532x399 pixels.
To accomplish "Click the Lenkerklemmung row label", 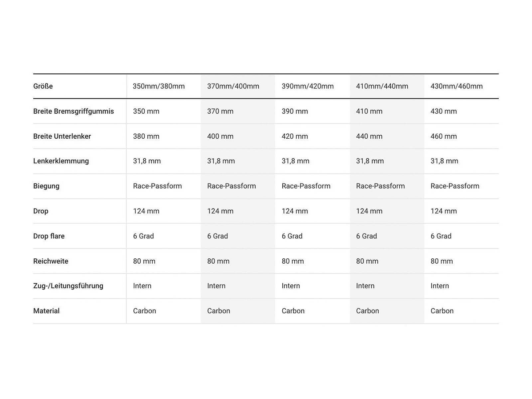I will click(61, 161).
